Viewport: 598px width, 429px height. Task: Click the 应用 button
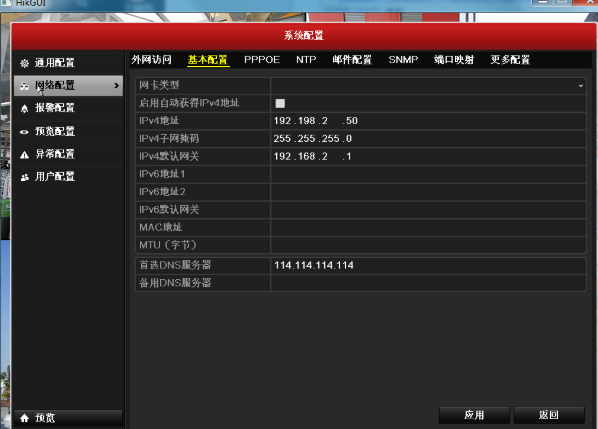tap(474, 415)
